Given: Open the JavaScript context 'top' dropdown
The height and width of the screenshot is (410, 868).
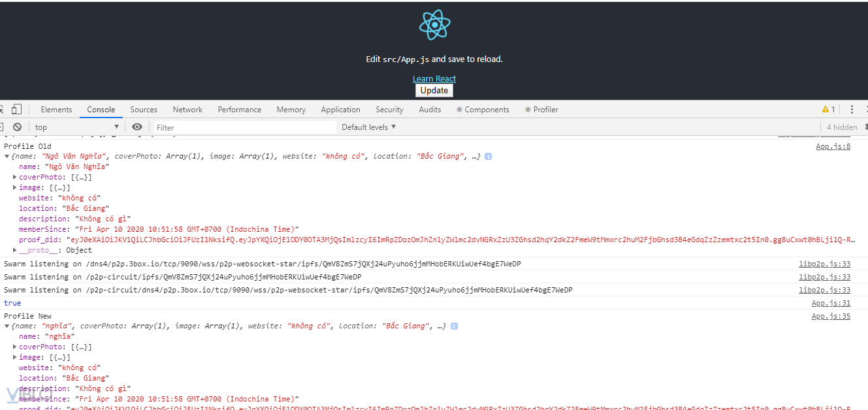Looking at the screenshot, I should pos(77,127).
